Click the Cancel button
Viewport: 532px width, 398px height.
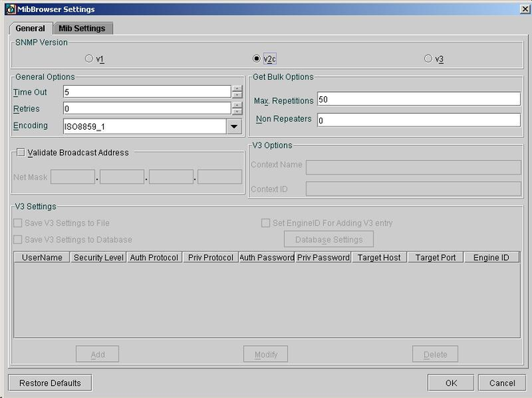pyautogui.click(x=502, y=383)
